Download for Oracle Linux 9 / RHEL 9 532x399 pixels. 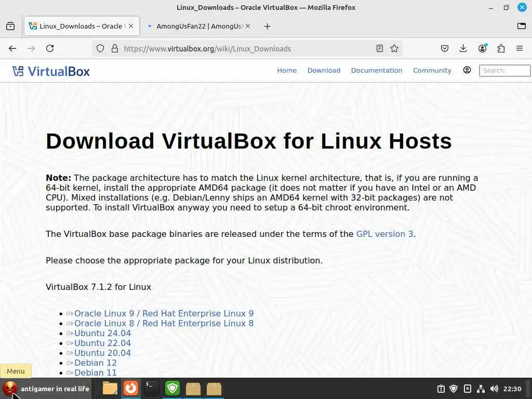point(164,313)
